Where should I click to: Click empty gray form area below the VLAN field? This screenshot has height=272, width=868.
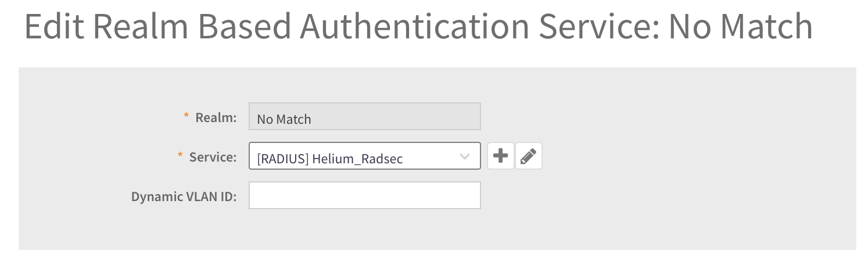[x=436, y=231]
